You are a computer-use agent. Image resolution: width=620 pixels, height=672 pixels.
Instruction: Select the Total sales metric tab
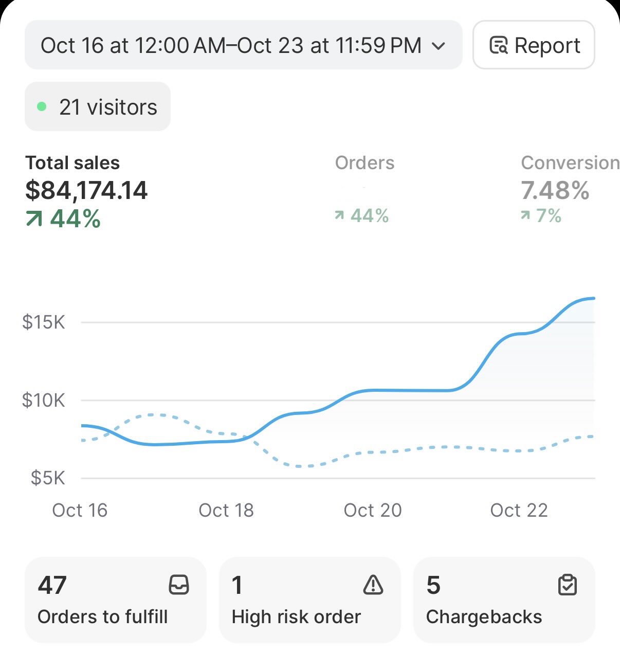point(86,190)
